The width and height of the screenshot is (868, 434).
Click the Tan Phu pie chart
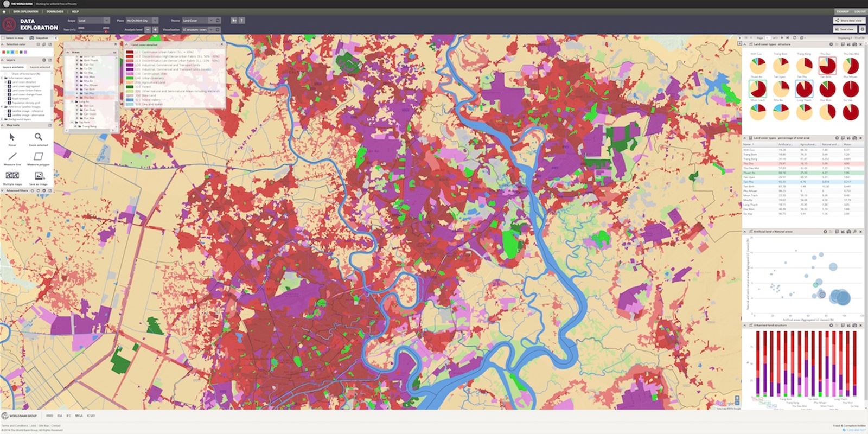(x=803, y=88)
